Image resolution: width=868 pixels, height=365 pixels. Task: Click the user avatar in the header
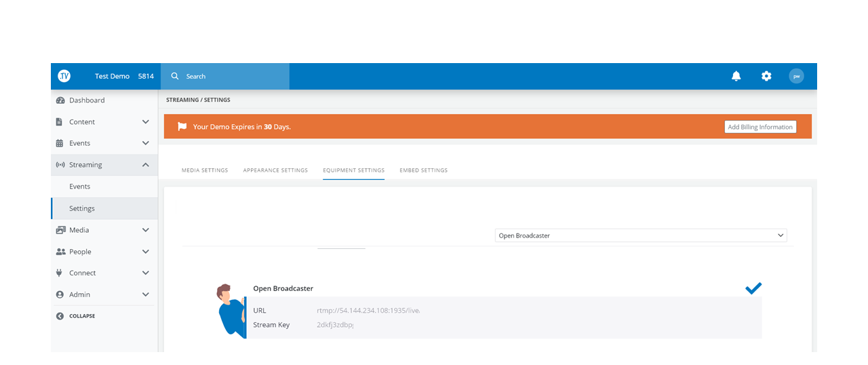pyautogui.click(x=796, y=76)
